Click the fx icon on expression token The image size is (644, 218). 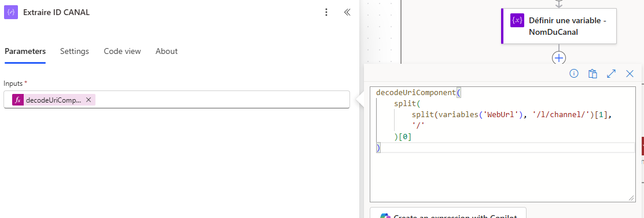click(18, 100)
